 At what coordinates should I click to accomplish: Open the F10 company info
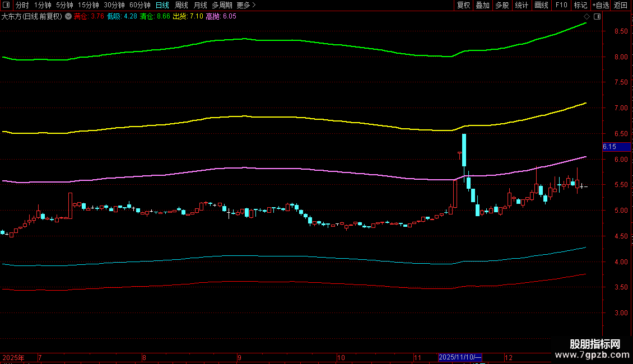[x=561, y=5]
